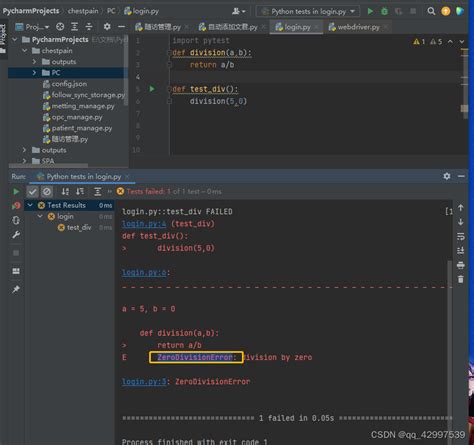Select opened file locate target icon
This screenshot has width=474, height=445.
click(60, 27)
